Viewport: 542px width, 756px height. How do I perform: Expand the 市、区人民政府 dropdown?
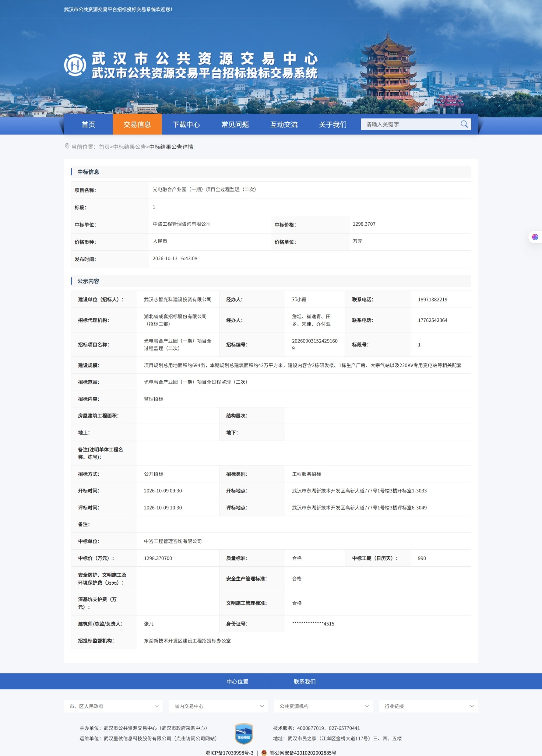tap(113, 706)
